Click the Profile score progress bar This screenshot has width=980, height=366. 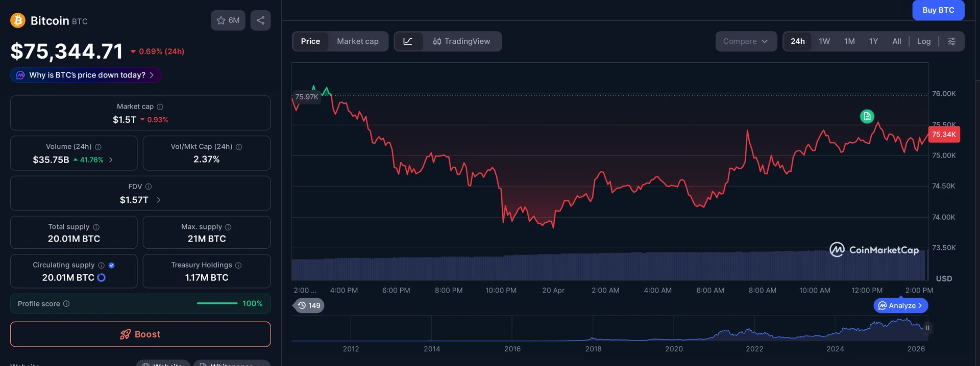pyautogui.click(x=217, y=303)
